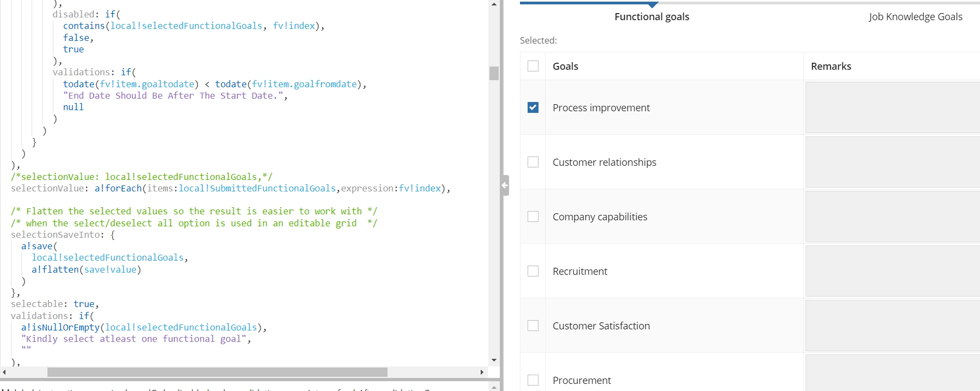Image resolution: width=980 pixels, height=391 pixels.
Task: Click the horizontal scroll-right arrow
Action: 482,372
